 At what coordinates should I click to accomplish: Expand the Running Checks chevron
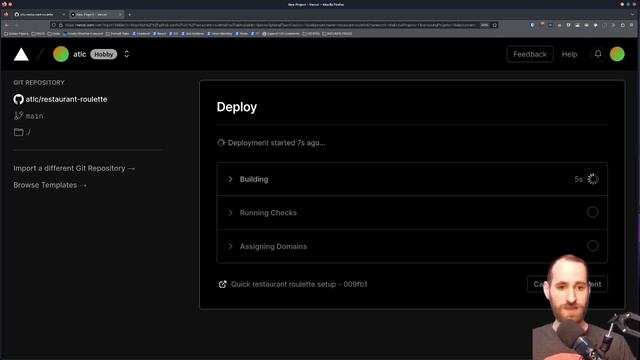coord(230,213)
